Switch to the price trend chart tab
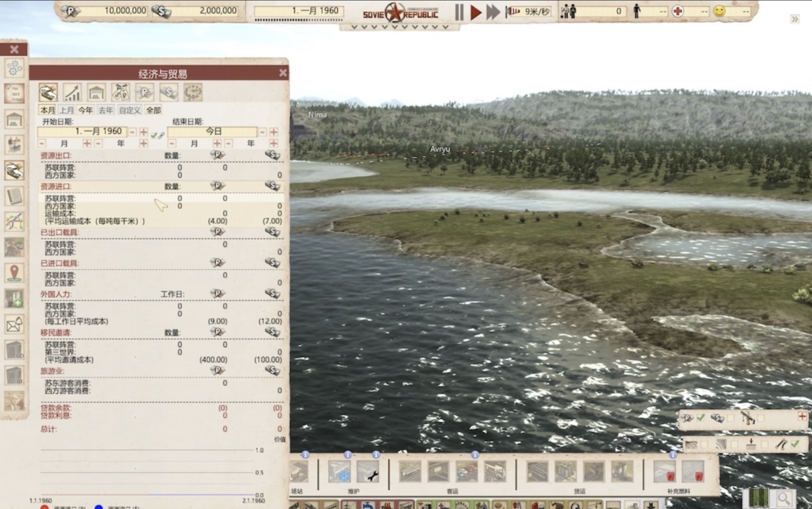Viewport: 812px width, 509px height. [x=72, y=92]
